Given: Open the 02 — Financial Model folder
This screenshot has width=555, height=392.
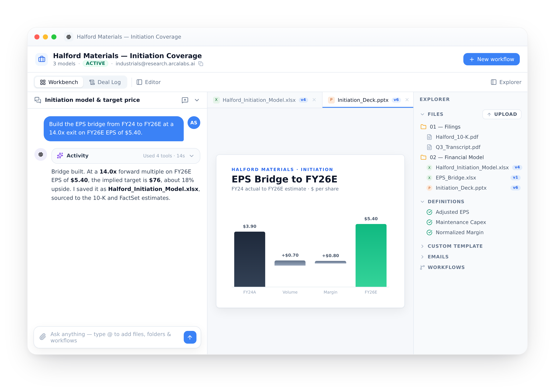Looking at the screenshot, I should pyautogui.click(x=452, y=157).
